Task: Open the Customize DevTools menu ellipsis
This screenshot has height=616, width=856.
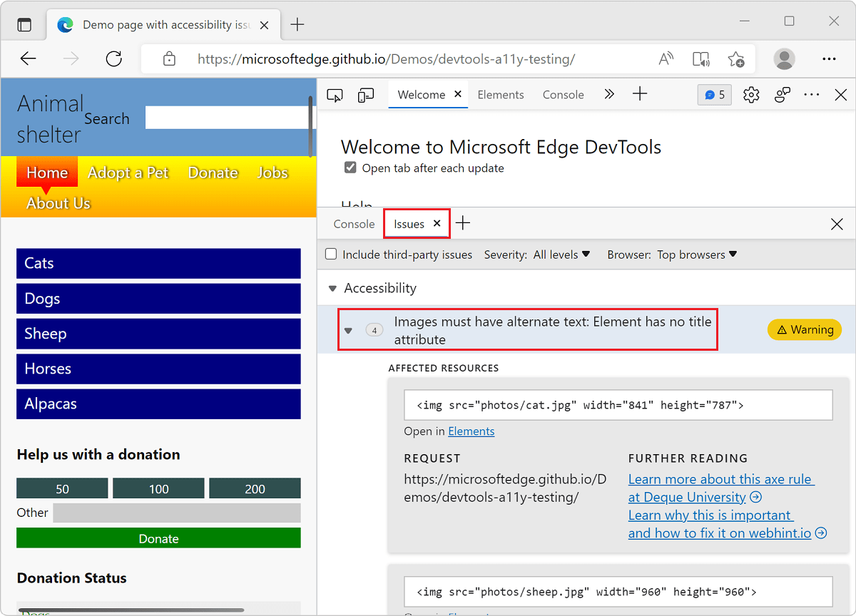Action: [812, 94]
